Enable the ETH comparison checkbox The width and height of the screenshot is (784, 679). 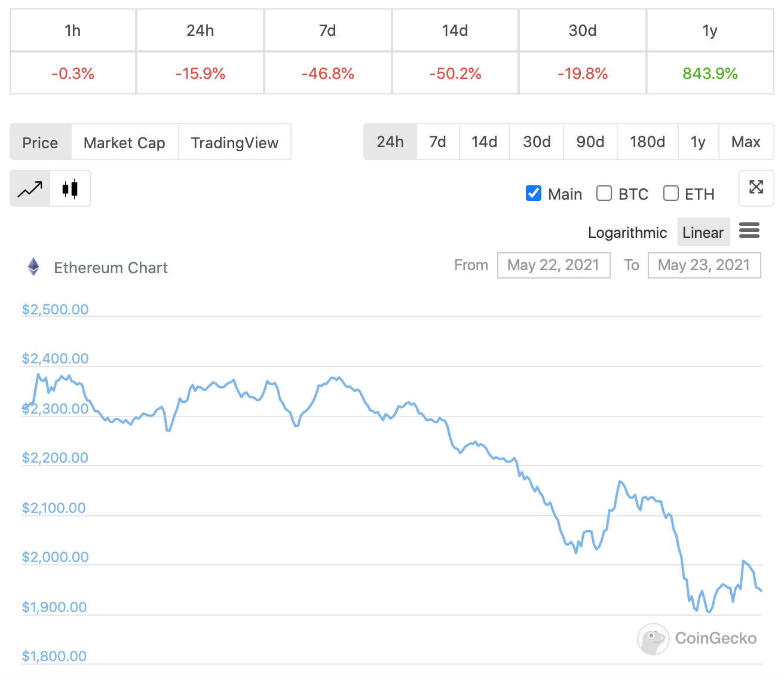tap(671, 193)
